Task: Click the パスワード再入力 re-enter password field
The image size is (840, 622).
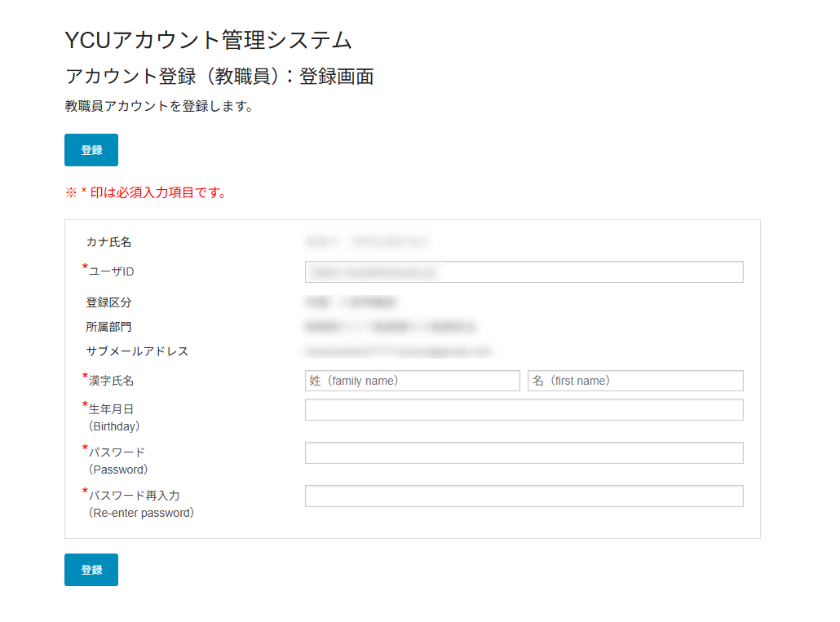Action: pos(524,496)
